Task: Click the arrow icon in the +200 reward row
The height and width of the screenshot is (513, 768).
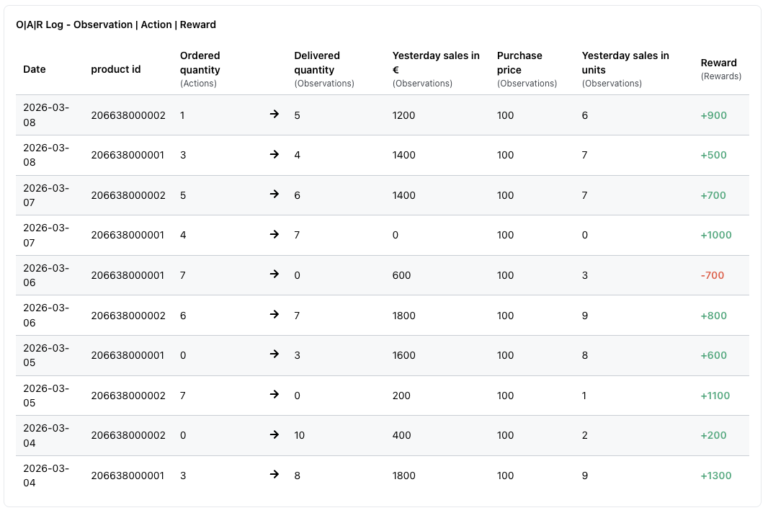Action: 274,435
